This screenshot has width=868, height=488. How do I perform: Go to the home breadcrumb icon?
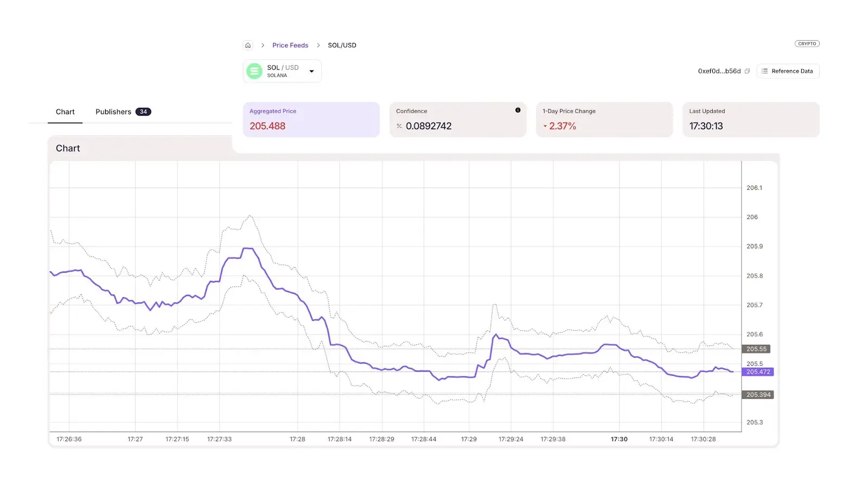248,45
